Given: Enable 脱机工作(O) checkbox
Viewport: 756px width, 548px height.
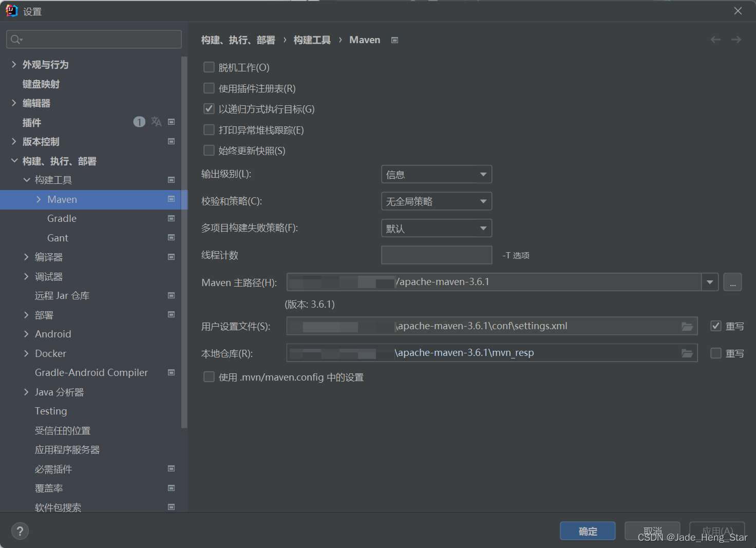Looking at the screenshot, I should 209,67.
